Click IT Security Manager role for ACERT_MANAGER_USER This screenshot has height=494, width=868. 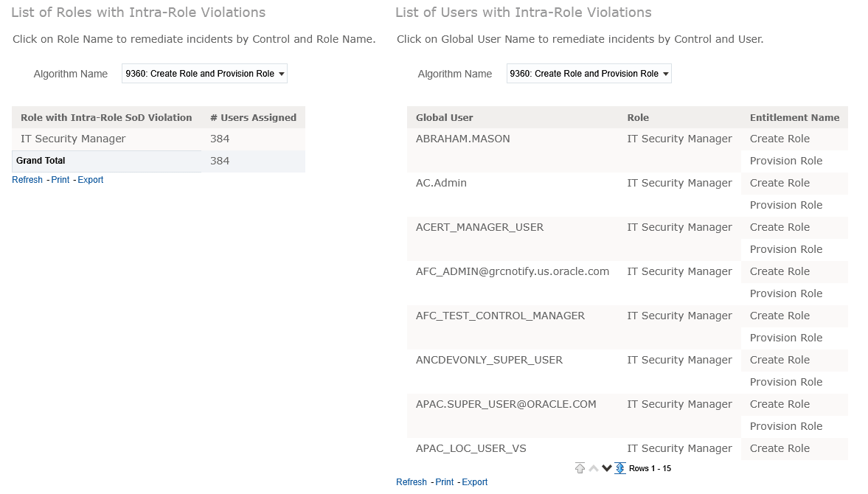pyautogui.click(x=679, y=227)
